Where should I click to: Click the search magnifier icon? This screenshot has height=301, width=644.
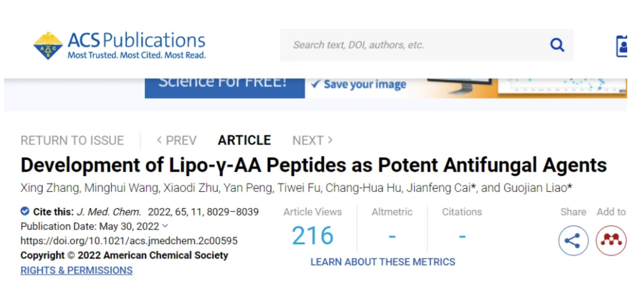[x=557, y=45]
